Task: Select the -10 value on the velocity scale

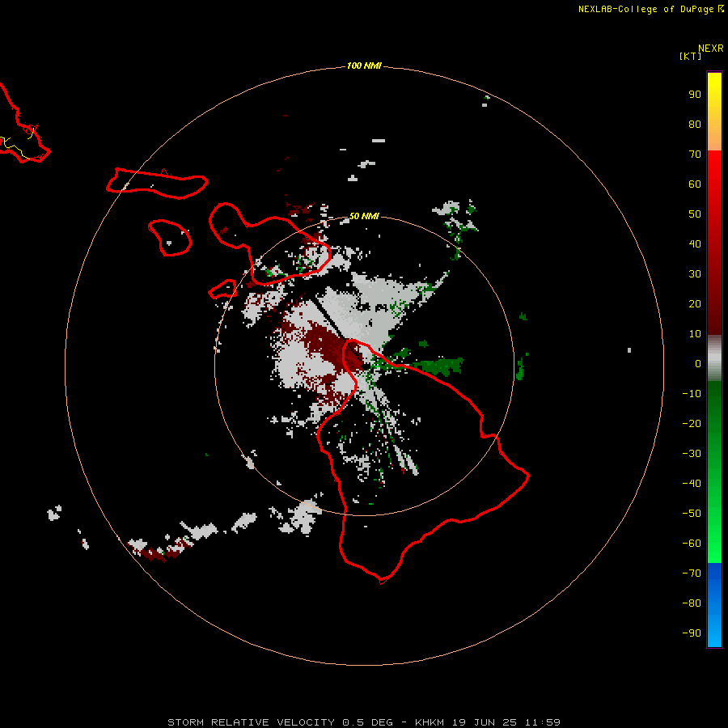Action: [692, 394]
